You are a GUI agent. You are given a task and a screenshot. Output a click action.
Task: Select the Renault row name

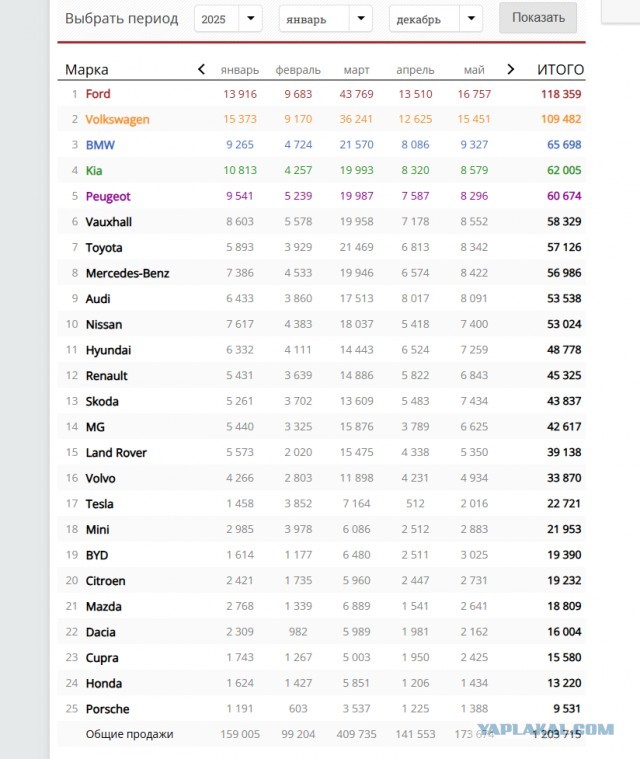(x=107, y=376)
